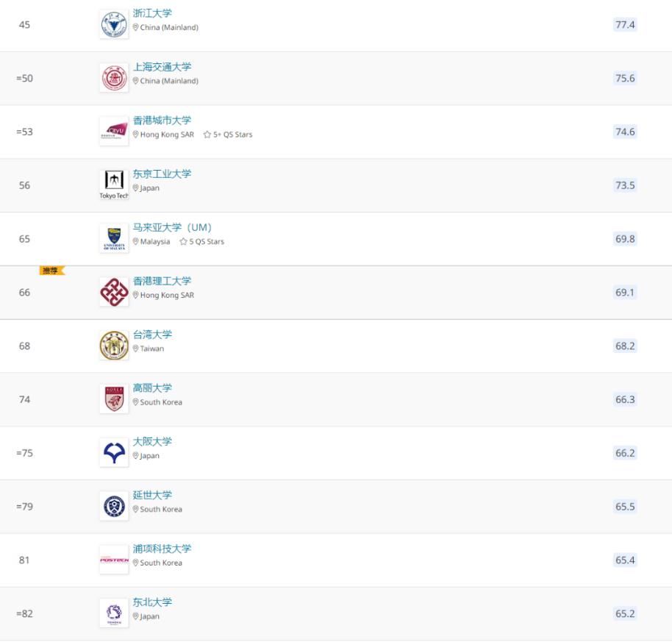Click the 推荐 tag on rank 66
The height and width of the screenshot is (642, 672).
tap(52, 271)
